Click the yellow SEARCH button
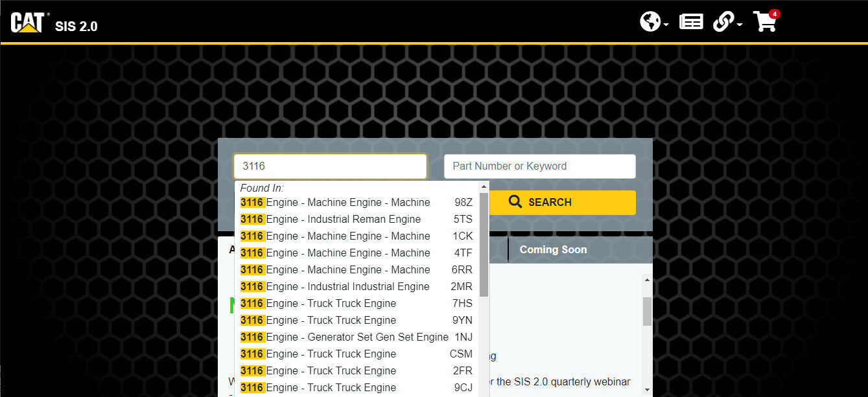This screenshot has height=397, width=868. pos(540,202)
